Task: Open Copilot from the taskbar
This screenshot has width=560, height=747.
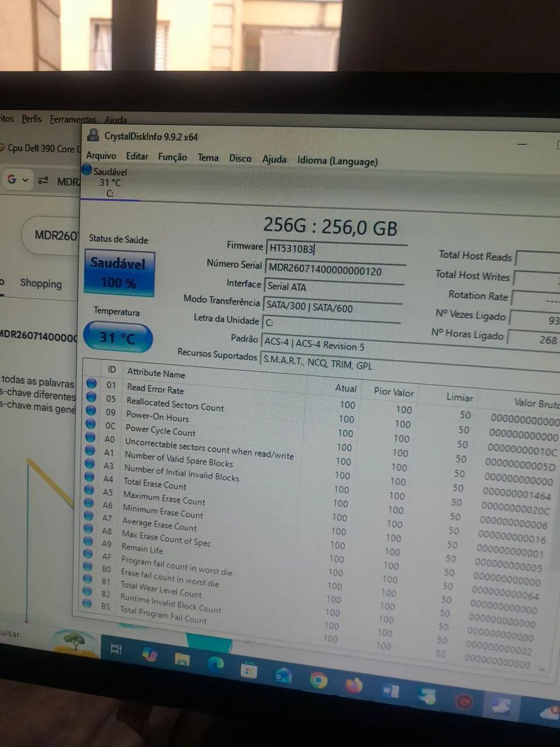Action: click(x=149, y=654)
